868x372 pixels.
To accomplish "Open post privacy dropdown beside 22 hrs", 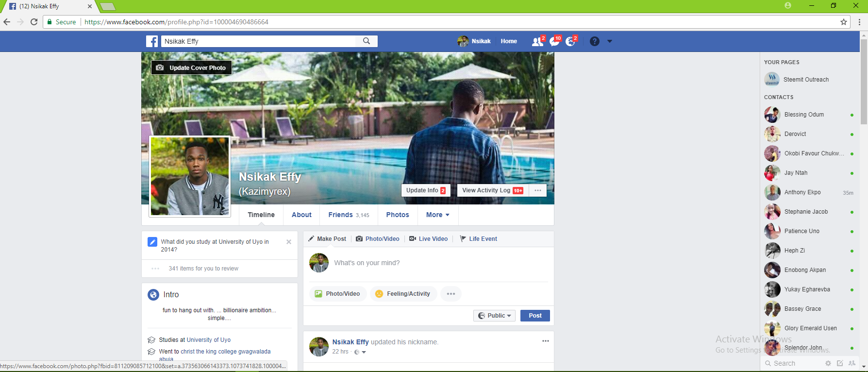I will click(360, 352).
